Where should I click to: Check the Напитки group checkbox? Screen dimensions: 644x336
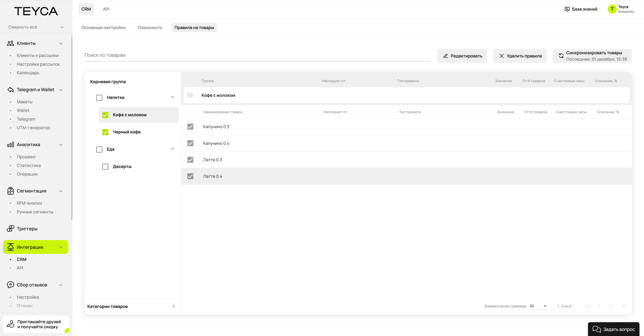tap(99, 98)
